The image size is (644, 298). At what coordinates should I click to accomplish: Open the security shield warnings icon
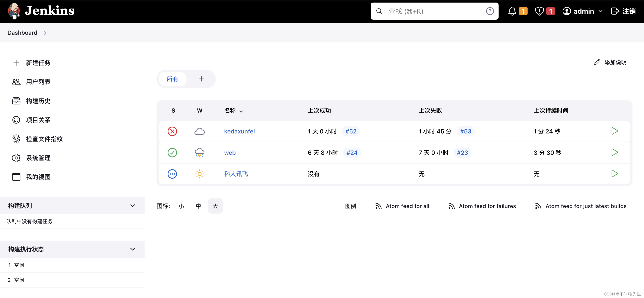539,11
